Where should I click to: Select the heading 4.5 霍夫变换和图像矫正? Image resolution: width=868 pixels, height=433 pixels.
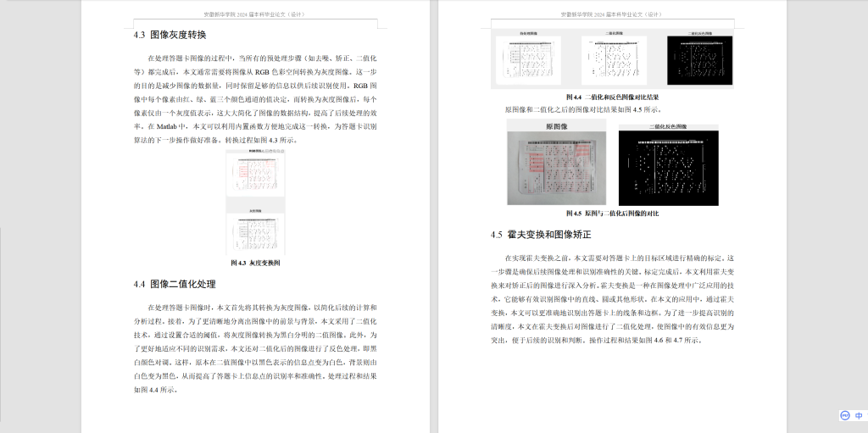tap(541, 234)
